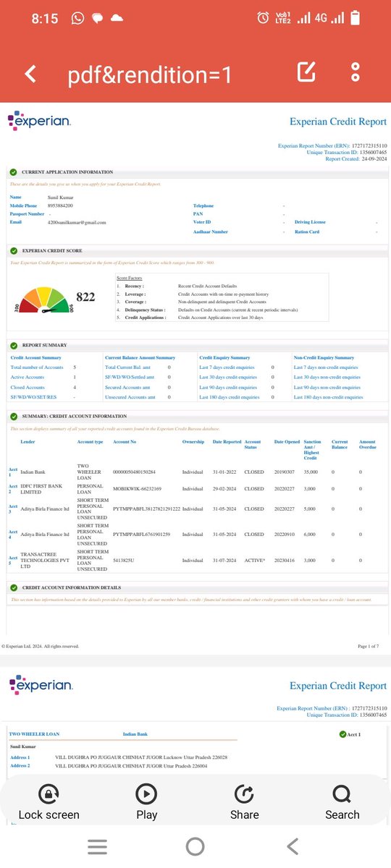Image resolution: width=391 pixels, height=868 pixels.
Task: Open the Acct 3 Aditya Birla link
Action: [x=13, y=509]
